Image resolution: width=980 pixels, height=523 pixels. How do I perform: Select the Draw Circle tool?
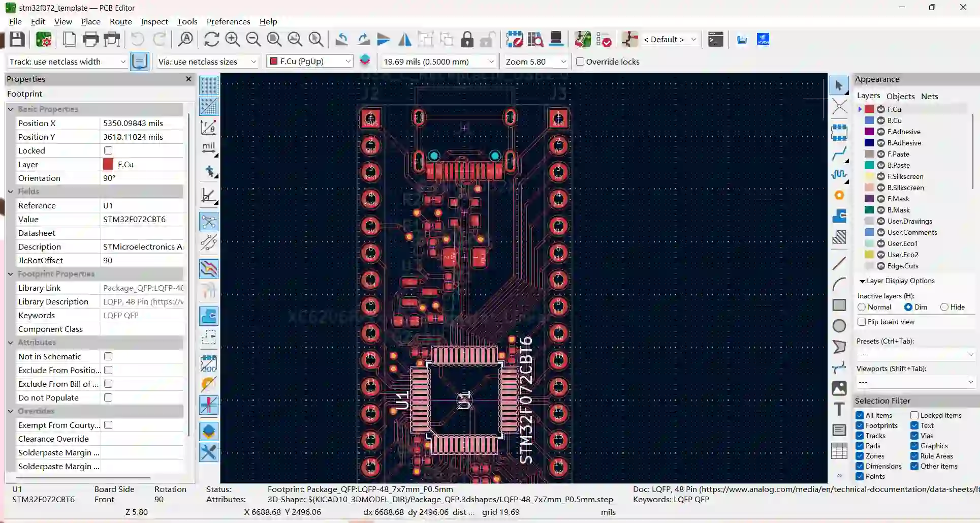coord(839,326)
